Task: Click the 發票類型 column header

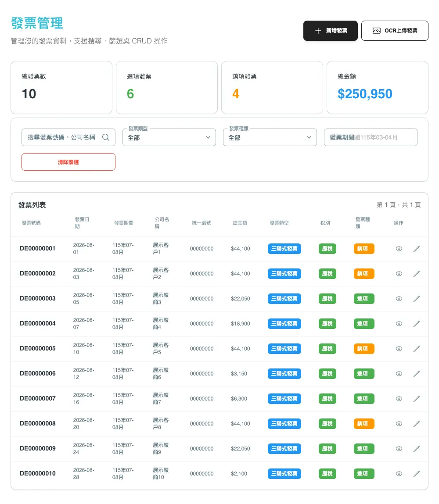Action: point(279,223)
